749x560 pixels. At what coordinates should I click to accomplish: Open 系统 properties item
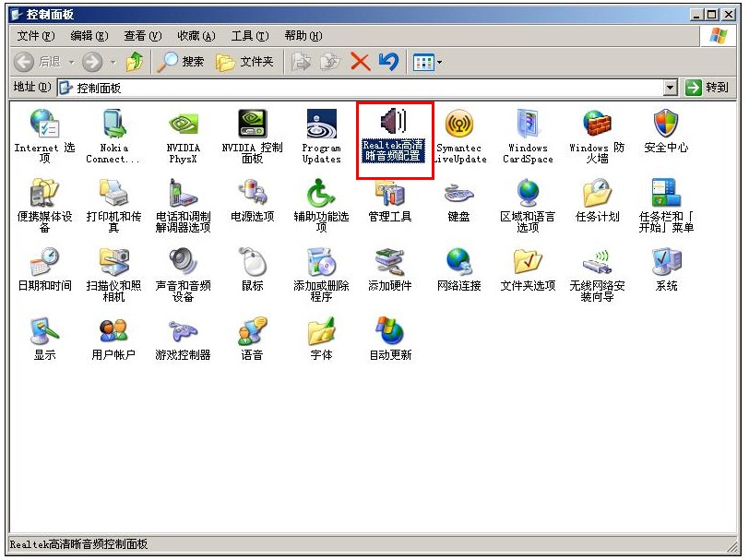pyautogui.click(x=666, y=269)
